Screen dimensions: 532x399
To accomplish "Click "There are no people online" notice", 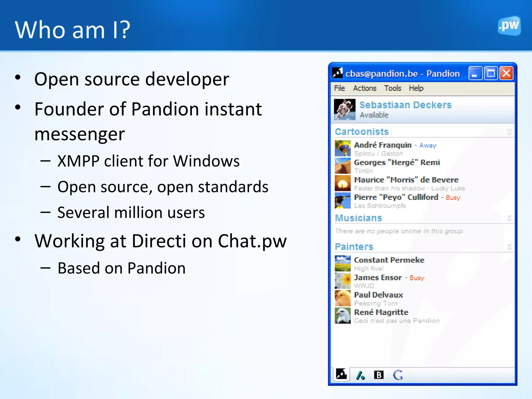I will [x=400, y=231].
